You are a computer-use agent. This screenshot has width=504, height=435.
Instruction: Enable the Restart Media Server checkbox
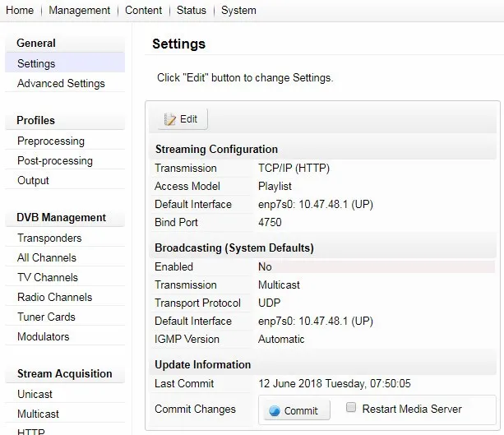(x=351, y=408)
